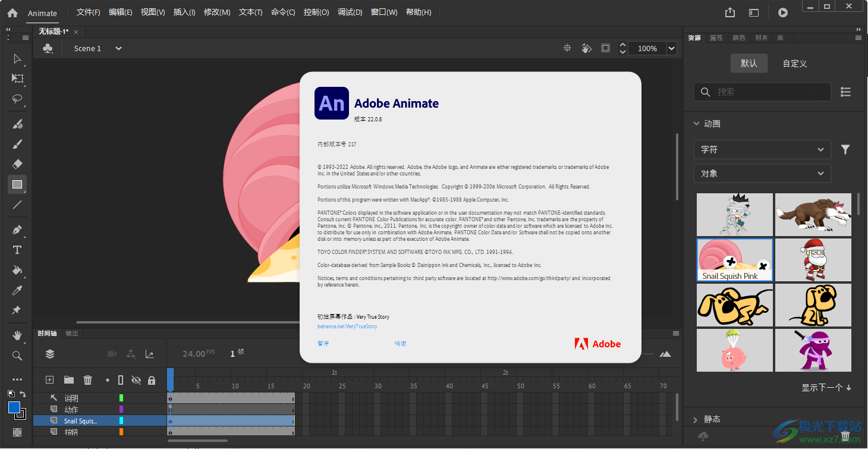Click the blue fill color swatch
This screenshot has height=449, width=868.
coord(14,408)
